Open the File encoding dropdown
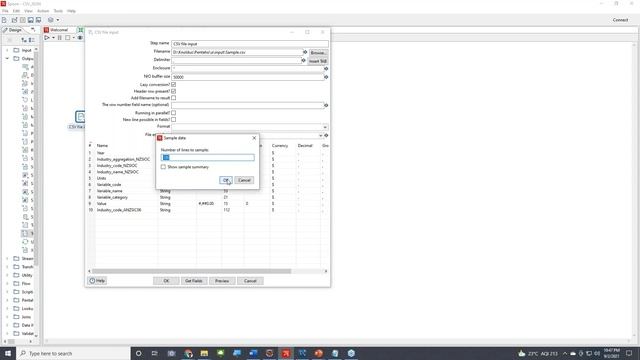The width and height of the screenshot is (640, 360). point(320,135)
